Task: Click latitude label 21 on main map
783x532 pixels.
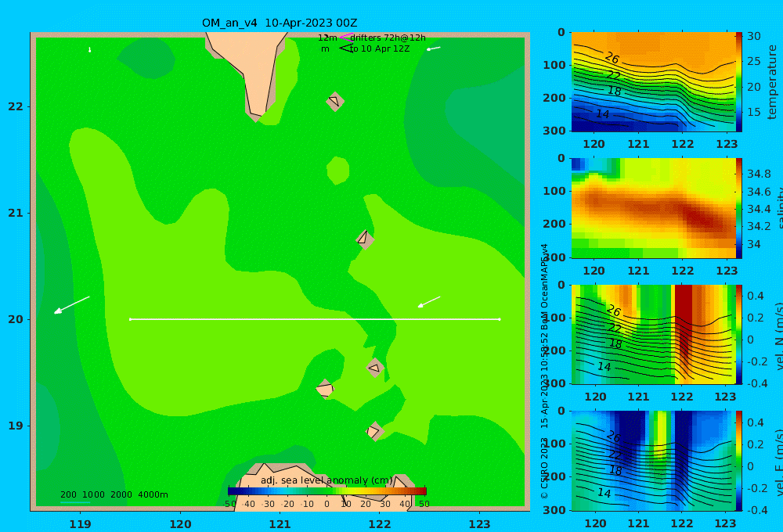Action: 16,213
